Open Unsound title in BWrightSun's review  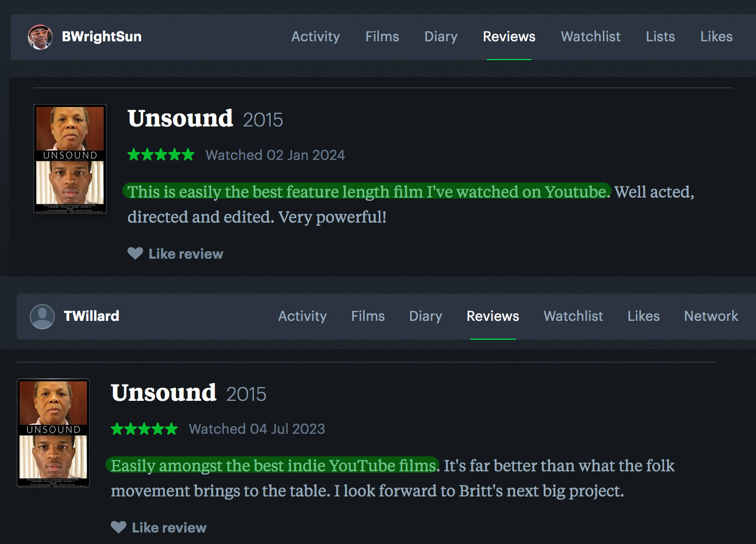pyautogui.click(x=180, y=119)
